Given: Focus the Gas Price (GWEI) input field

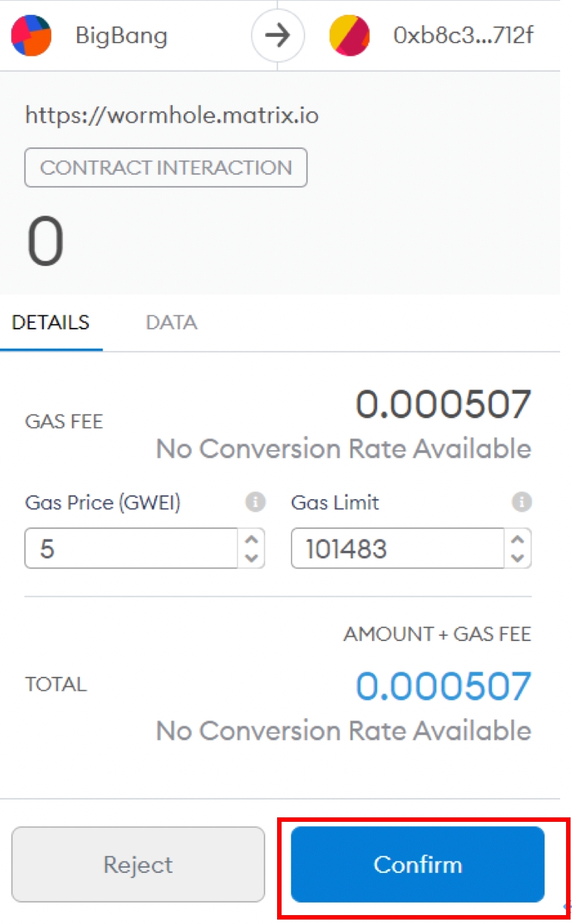Looking at the screenshot, I should tap(130, 549).
